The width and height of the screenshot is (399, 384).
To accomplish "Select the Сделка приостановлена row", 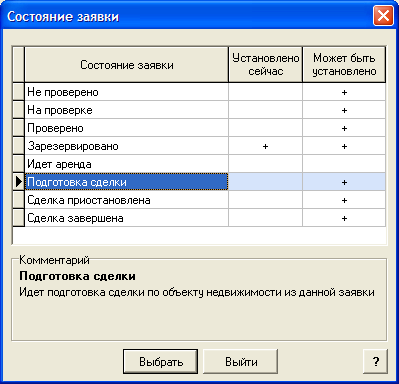I will tap(199, 200).
